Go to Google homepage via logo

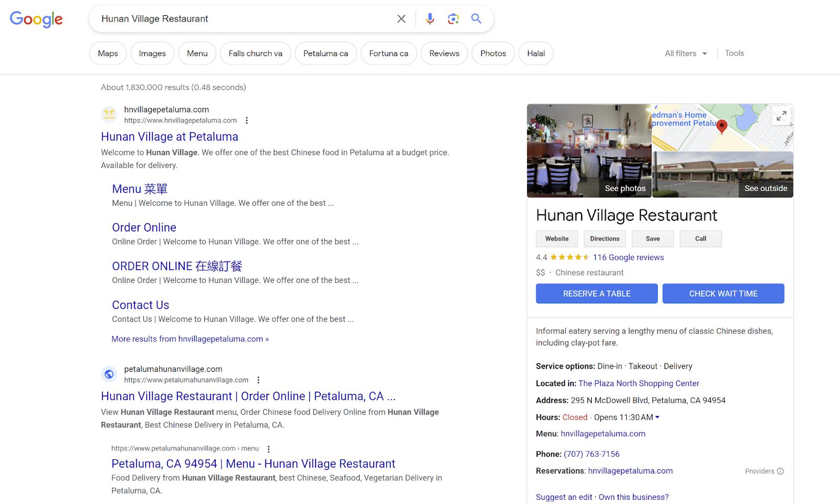point(36,19)
